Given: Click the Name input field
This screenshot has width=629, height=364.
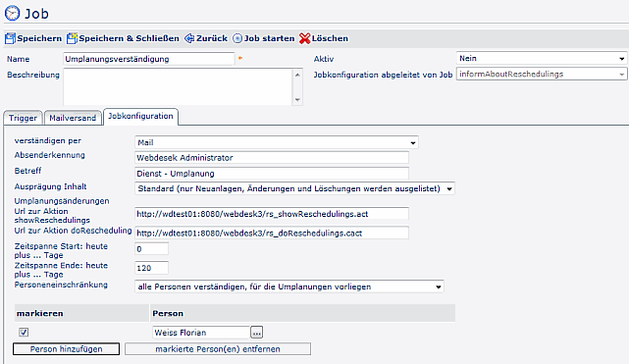Looking at the screenshot, I should (x=149, y=59).
